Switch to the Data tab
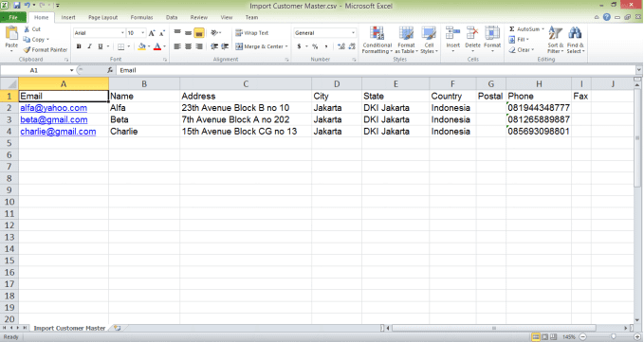 (x=172, y=17)
